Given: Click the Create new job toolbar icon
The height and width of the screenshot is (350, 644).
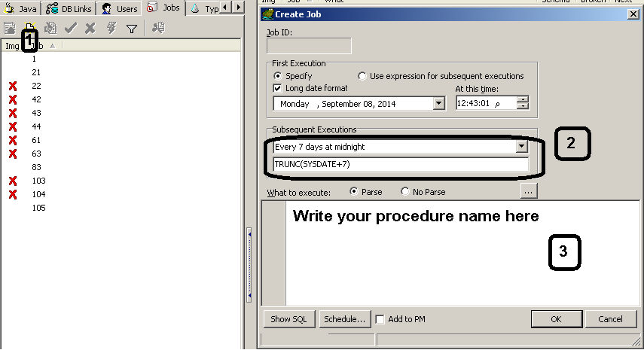Looking at the screenshot, I should click(x=31, y=29).
